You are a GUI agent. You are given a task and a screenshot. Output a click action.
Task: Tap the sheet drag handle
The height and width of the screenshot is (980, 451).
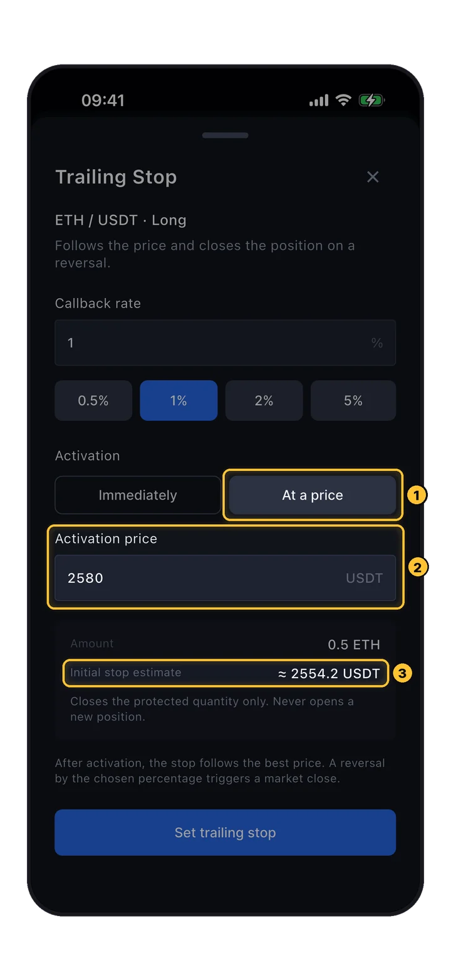click(225, 135)
